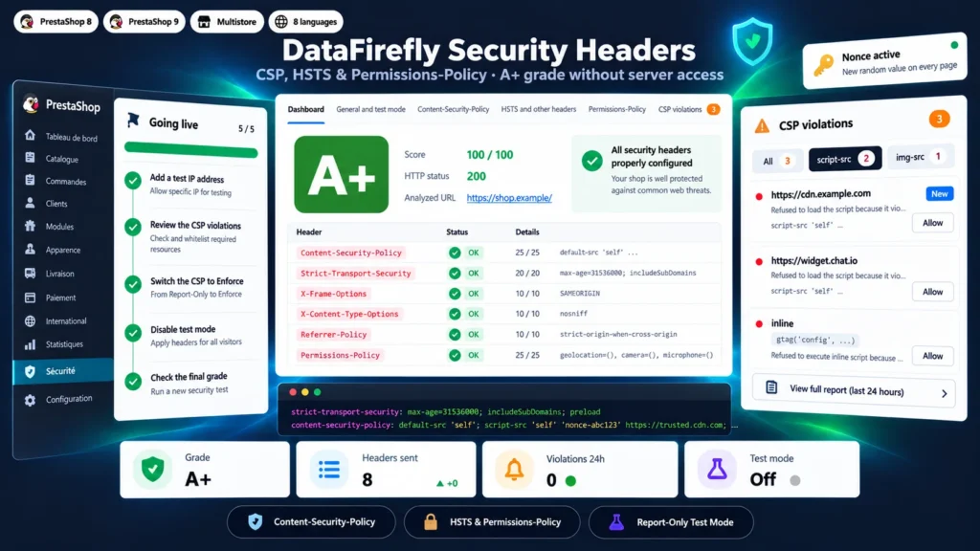Click the Catalogue sidebar icon
This screenshot has width=980, height=551.
click(30, 158)
